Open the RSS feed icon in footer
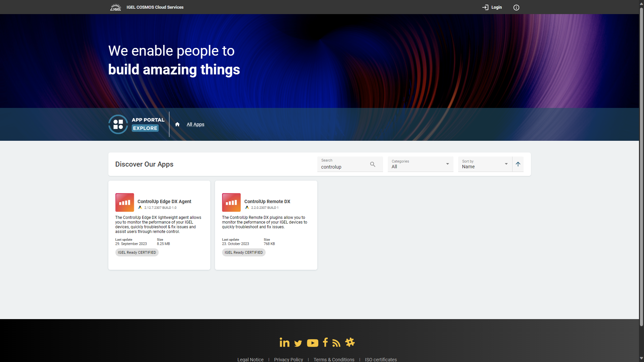Image resolution: width=644 pixels, height=362 pixels. pyautogui.click(x=336, y=343)
